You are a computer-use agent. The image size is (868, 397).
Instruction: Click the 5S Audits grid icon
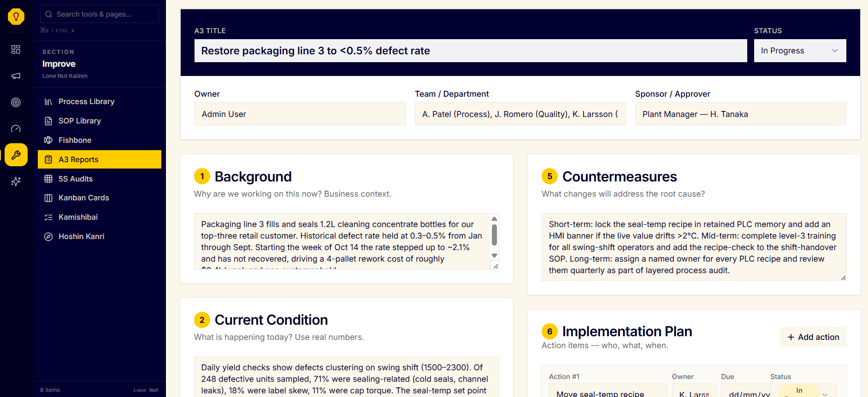coord(48,179)
